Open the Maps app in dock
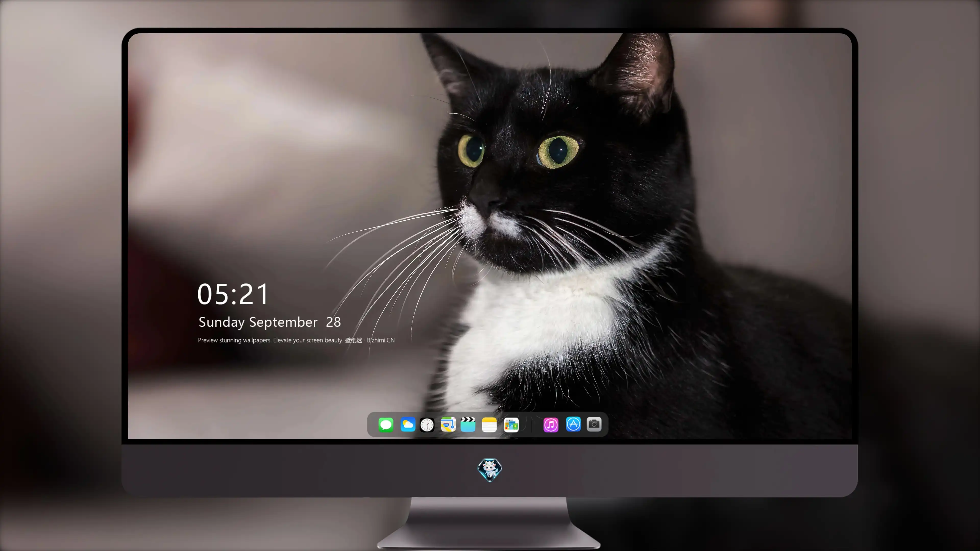 [448, 424]
